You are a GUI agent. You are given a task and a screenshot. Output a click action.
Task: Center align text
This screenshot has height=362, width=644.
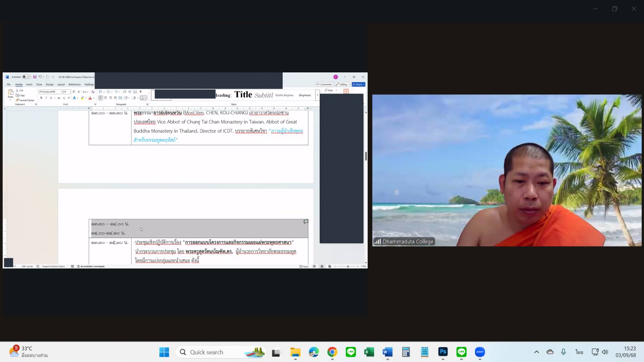pos(105,98)
